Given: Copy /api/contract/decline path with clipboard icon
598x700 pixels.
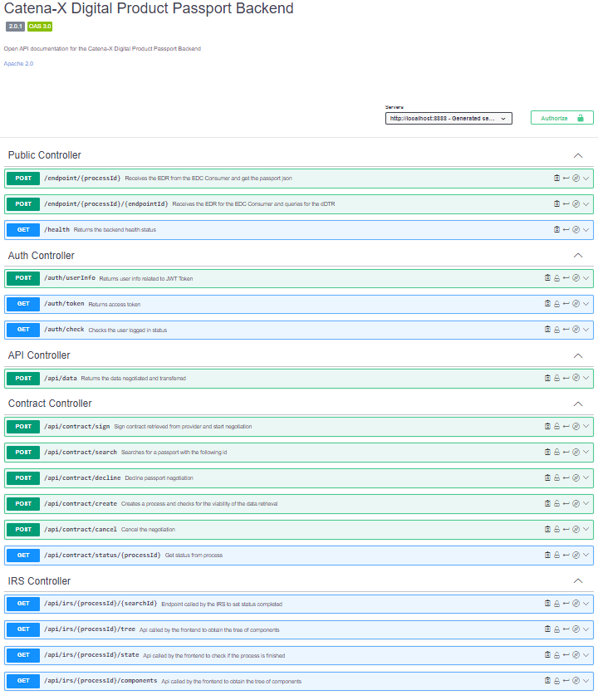Looking at the screenshot, I should [x=547, y=477].
